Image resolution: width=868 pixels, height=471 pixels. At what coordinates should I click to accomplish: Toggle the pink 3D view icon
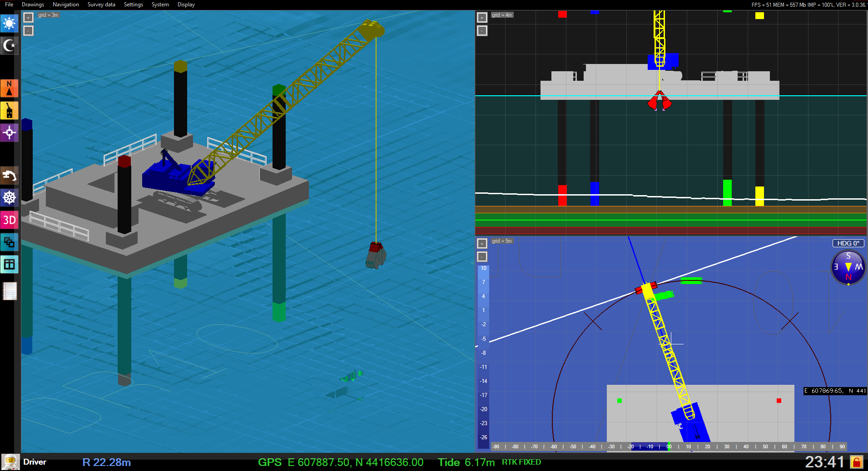(x=9, y=220)
